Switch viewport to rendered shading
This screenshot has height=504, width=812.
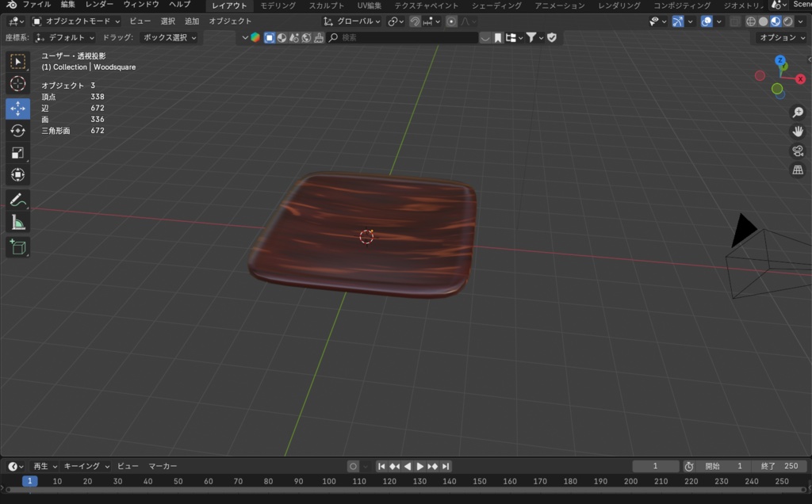click(x=787, y=21)
